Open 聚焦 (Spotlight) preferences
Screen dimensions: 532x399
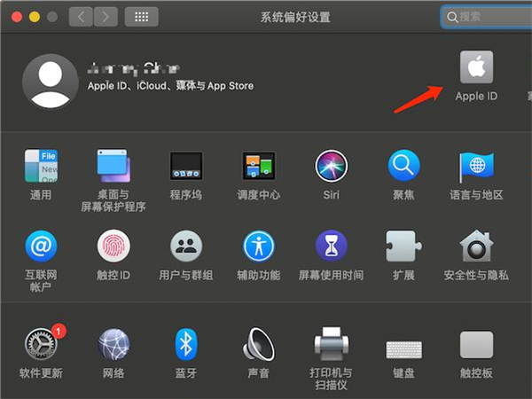[x=403, y=166]
